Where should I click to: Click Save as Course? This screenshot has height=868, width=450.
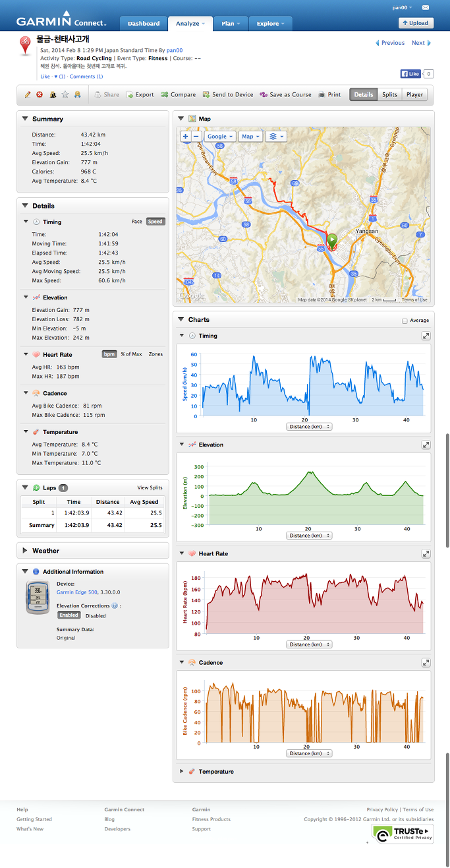click(285, 95)
